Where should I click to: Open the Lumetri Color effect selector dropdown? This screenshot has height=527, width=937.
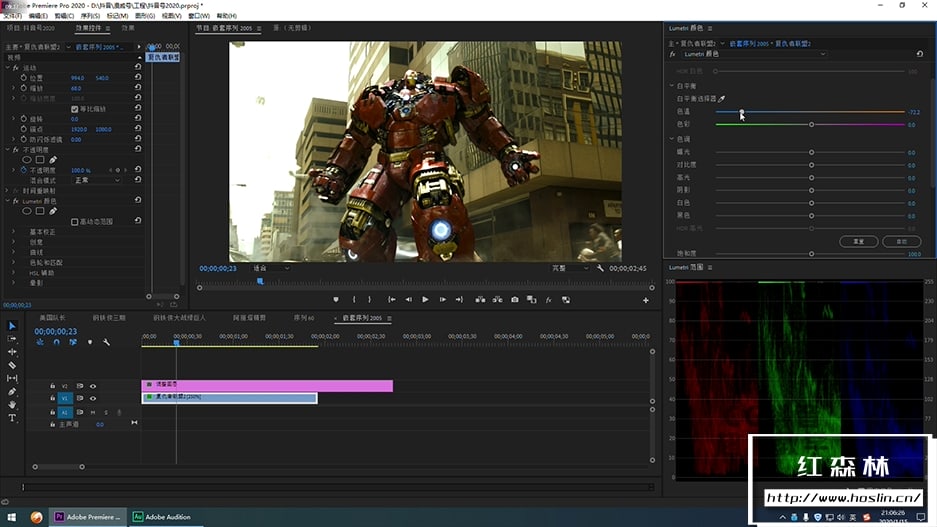click(x=754, y=54)
